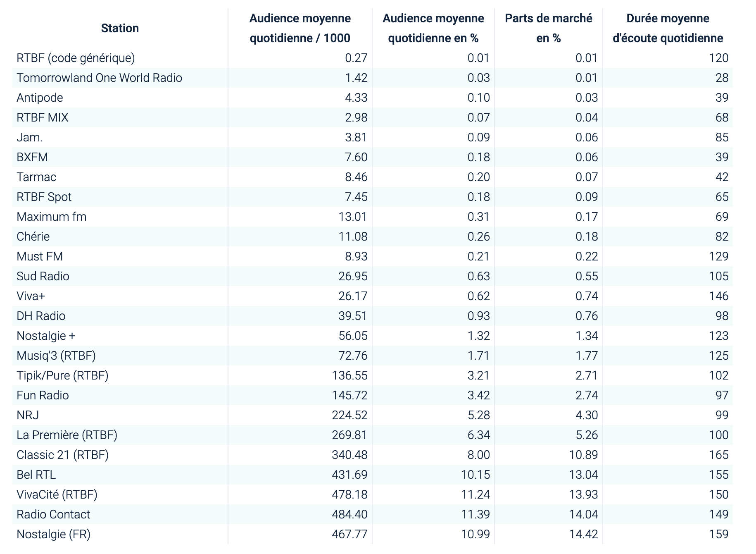Select the Bel RTL station cell
The height and width of the screenshot is (554, 756).
pyautogui.click(x=36, y=475)
